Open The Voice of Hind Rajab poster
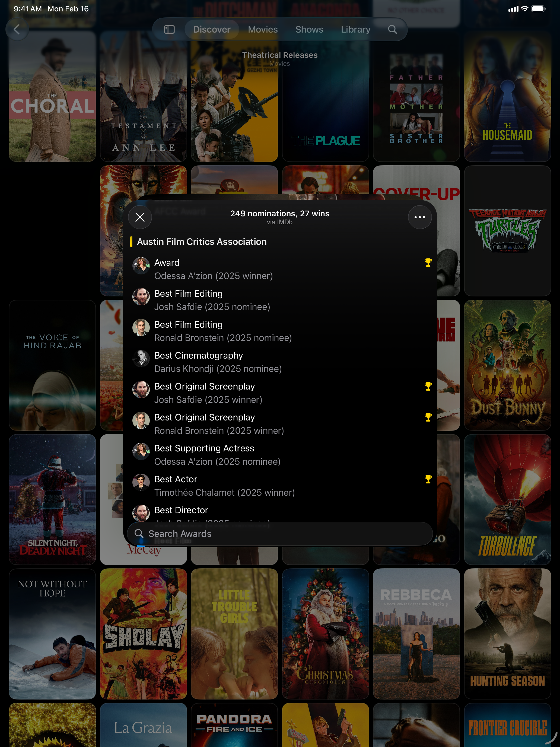 [x=52, y=365]
